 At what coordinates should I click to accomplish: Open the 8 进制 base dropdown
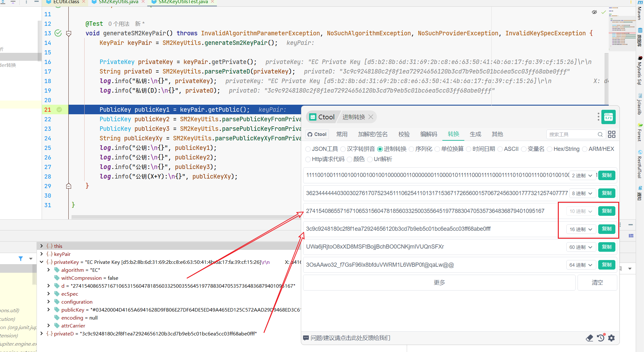(x=582, y=193)
